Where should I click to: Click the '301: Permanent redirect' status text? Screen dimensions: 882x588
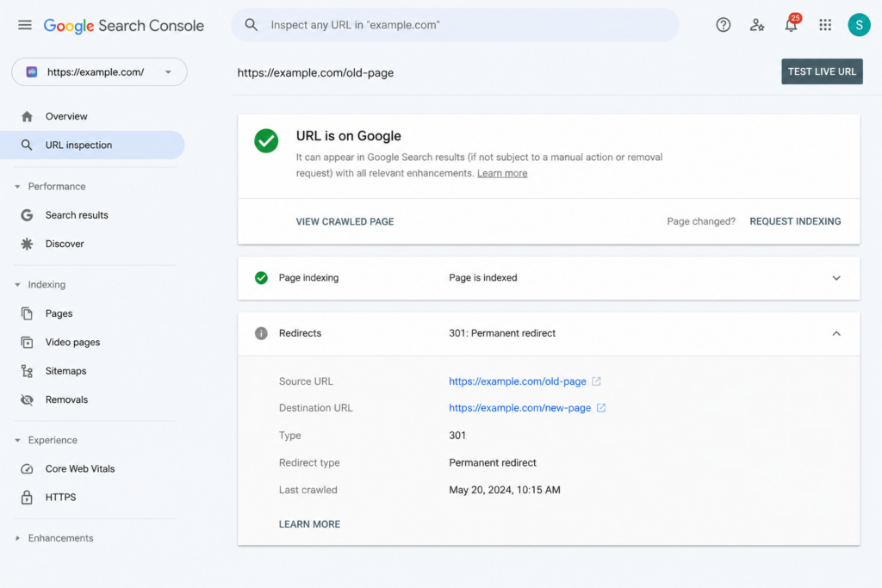point(502,333)
